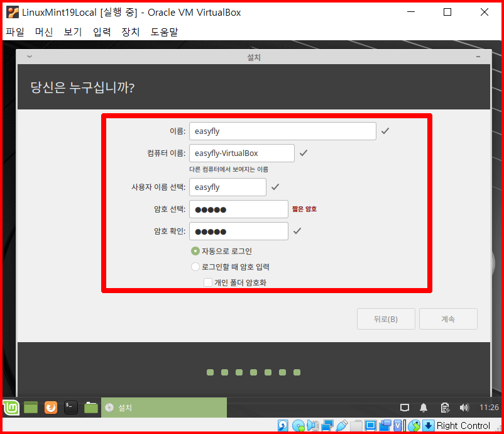Image resolution: width=504 pixels, height=434 pixels.
Task: Click the VirtualBox CPU virtualization icon
Action: coord(398,426)
